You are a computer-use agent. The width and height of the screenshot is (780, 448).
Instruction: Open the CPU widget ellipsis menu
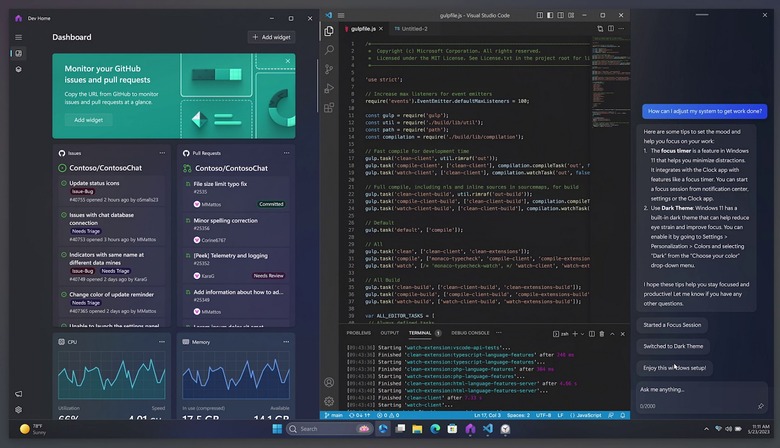pos(162,342)
